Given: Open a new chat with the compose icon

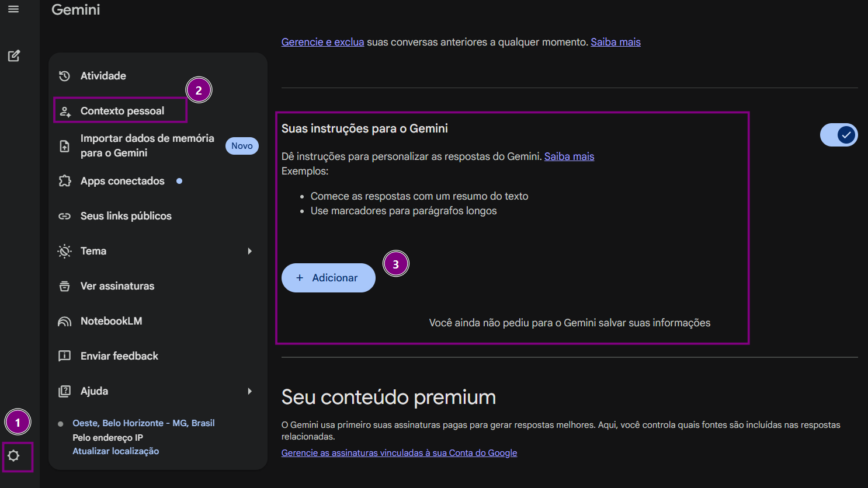Looking at the screenshot, I should (14, 55).
